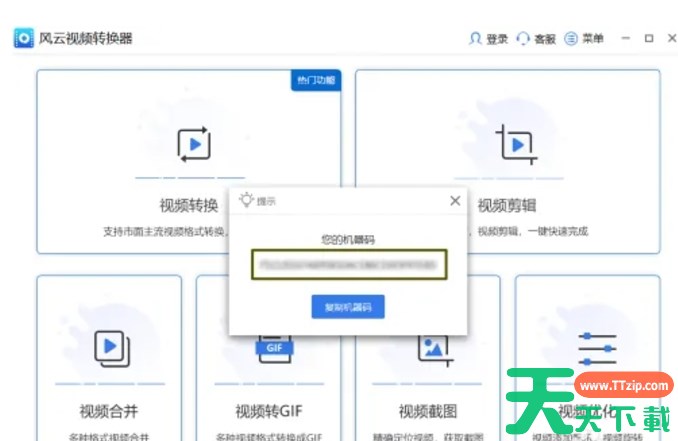The width and height of the screenshot is (678, 441).
Task: Open the 视频剪辑 card title
Action: (x=507, y=205)
